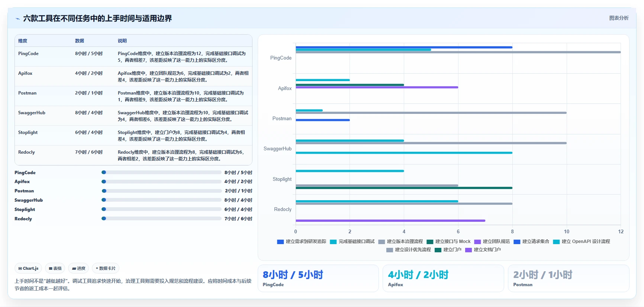Click the Redocly progress value 7小时 / 6小时
644x307 pixels.
tap(238, 219)
